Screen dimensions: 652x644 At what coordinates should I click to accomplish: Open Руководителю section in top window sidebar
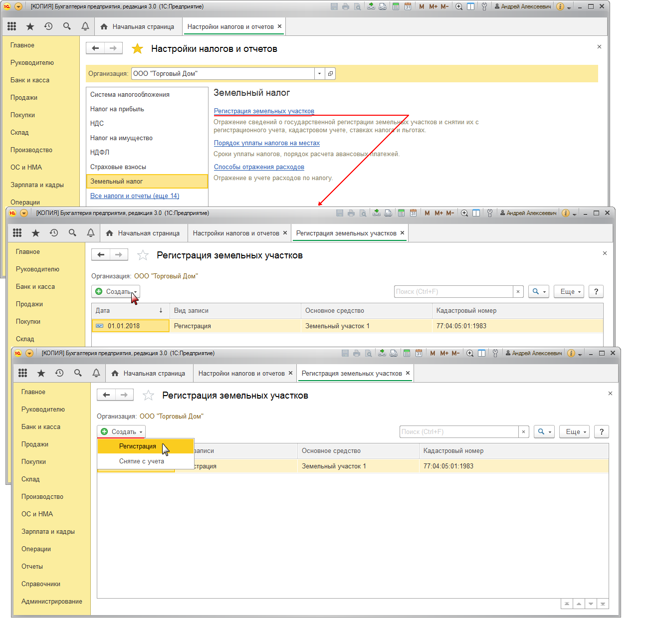click(x=32, y=62)
